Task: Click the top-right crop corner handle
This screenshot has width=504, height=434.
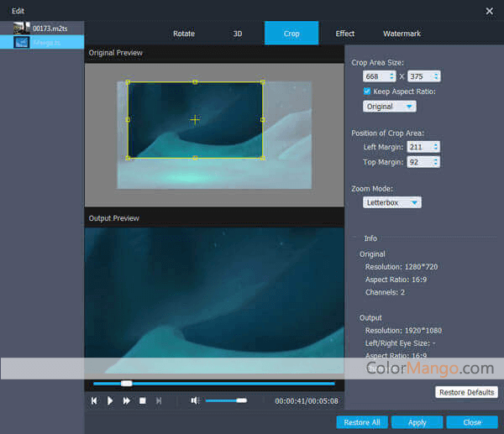Action: tap(263, 82)
